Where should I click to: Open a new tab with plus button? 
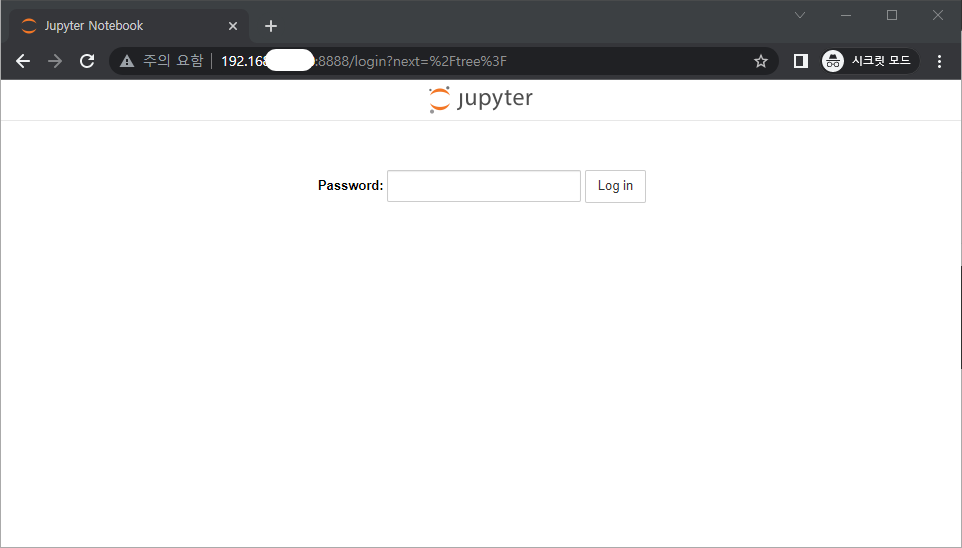pos(271,26)
